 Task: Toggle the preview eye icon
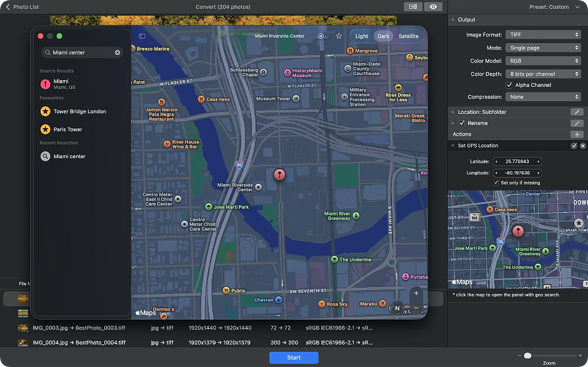(x=433, y=7)
